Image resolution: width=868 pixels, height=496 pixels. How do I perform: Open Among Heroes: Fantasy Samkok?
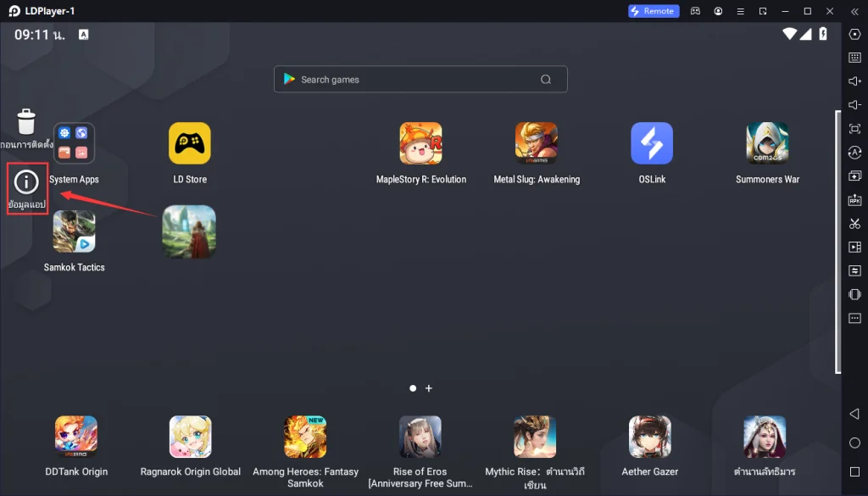[x=305, y=437]
